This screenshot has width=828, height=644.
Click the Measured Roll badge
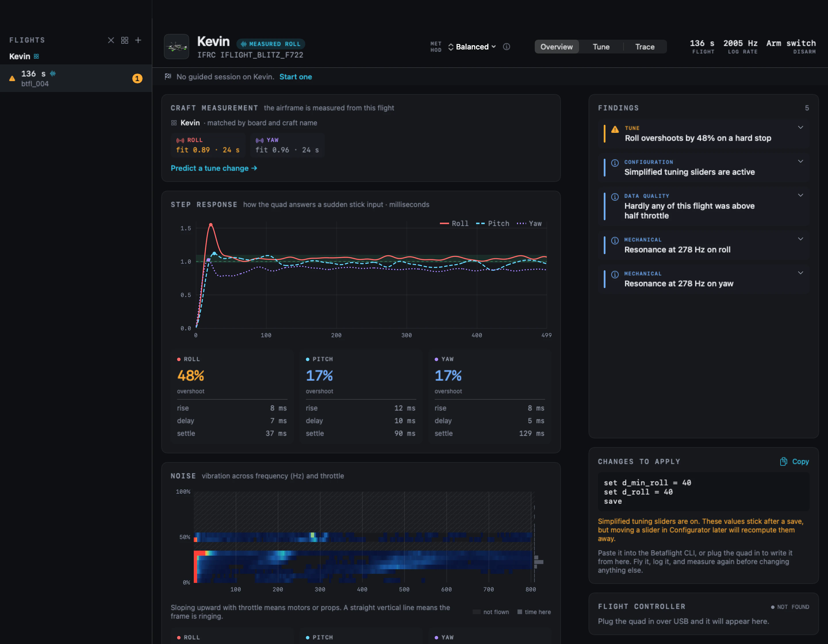[271, 44]
